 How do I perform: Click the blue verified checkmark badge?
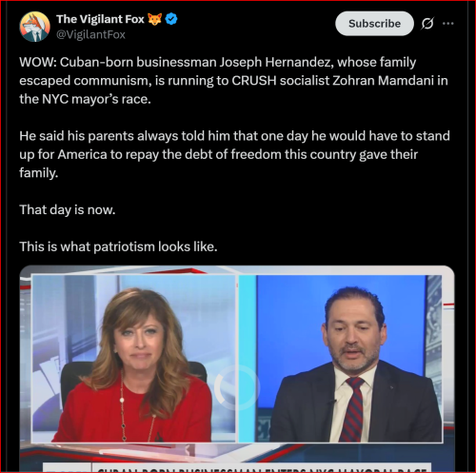pyautogui.click(x=171, y=19)
